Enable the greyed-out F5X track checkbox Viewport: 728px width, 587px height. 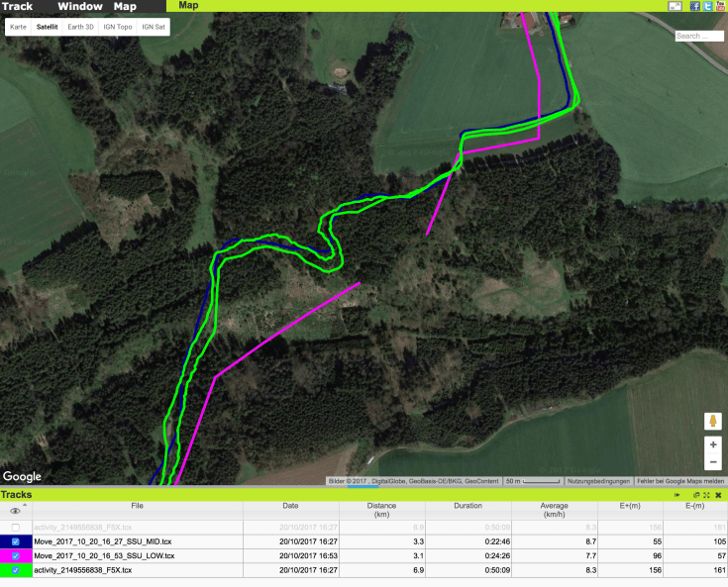pyautogui.click(x=15, y=528)
